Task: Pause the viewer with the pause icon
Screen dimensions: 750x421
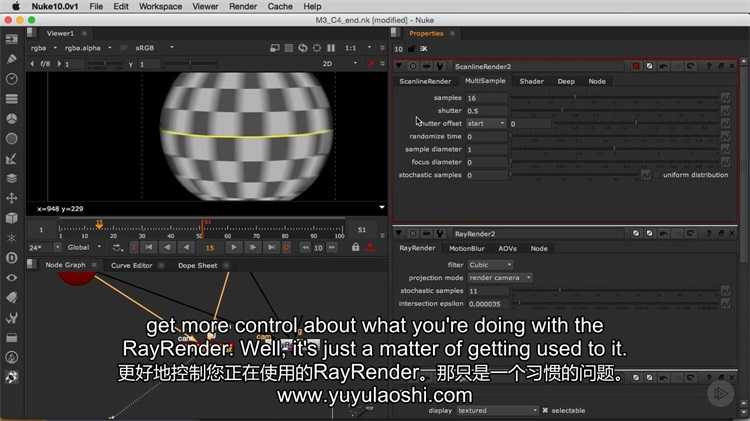Action: [331, 48]
